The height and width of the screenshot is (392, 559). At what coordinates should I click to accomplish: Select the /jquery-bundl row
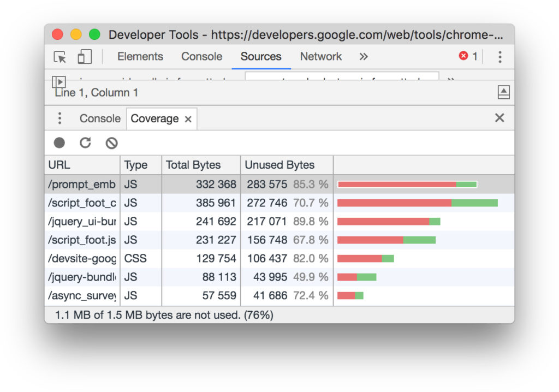[279, 277]
